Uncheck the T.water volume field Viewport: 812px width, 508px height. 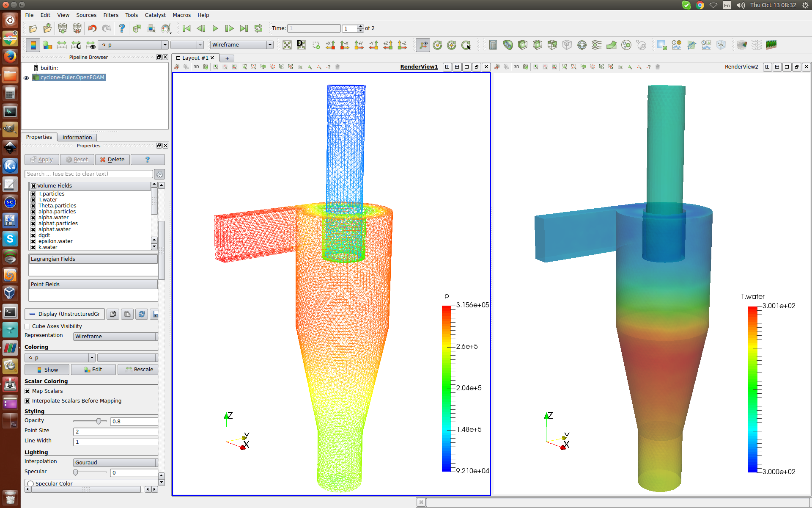(x=33, y=200)
